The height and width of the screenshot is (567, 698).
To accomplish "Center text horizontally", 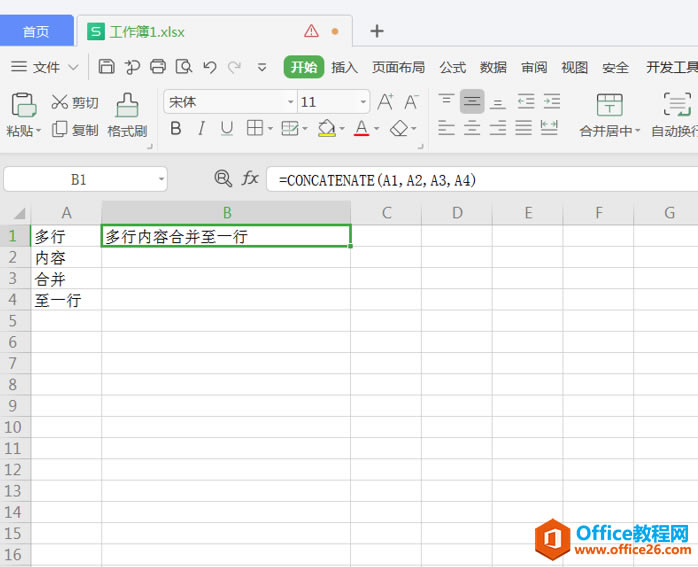I will (x=472, y=128).
